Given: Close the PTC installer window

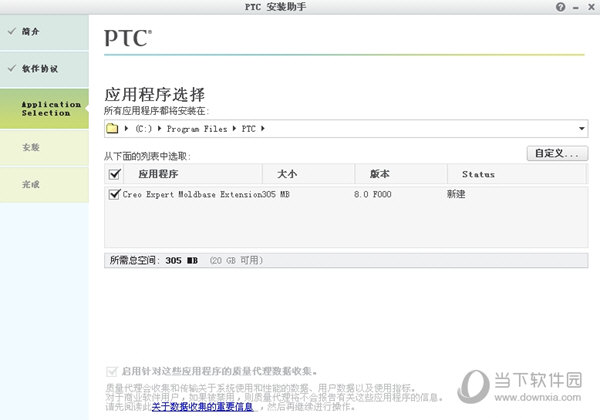Looking at the screenshot, I should click(591, 7).
